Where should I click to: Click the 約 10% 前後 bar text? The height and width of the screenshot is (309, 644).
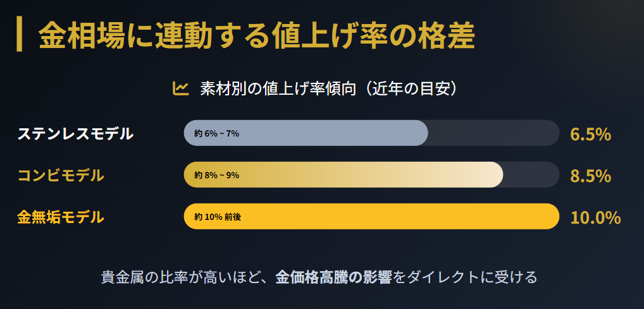point(218,217)
